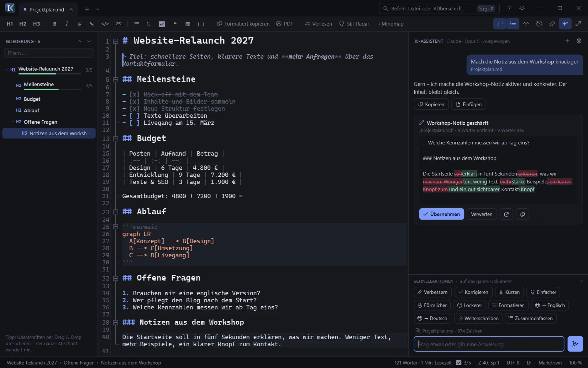Toggle the task list checkbox toolbar button
This screenshot has height=368, width=588.
(162, 24)
